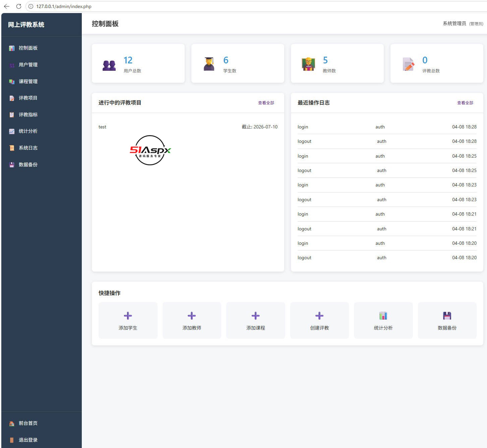Screen dimensions: 487x448
Task: Click the 退出登录 door icon
Action: tap(12, 440)
